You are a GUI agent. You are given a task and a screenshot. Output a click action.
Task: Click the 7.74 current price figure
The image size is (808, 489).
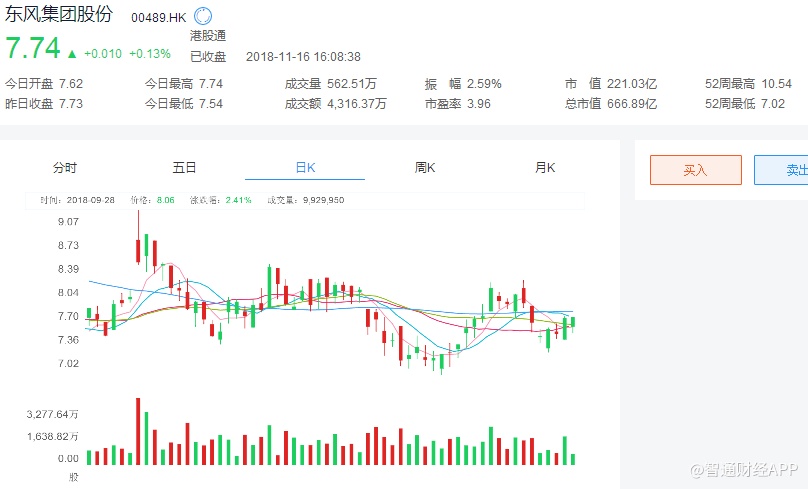32,49
